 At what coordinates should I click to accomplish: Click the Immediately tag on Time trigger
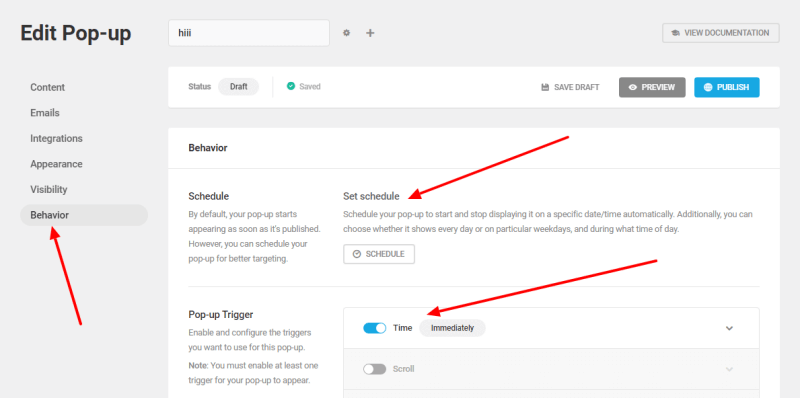tap(452, 328)
